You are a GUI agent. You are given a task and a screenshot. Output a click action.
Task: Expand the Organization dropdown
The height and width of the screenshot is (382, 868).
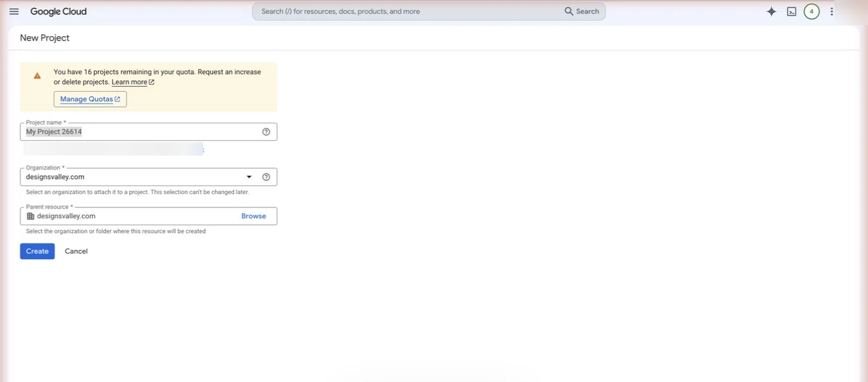(x=249, y=177)
